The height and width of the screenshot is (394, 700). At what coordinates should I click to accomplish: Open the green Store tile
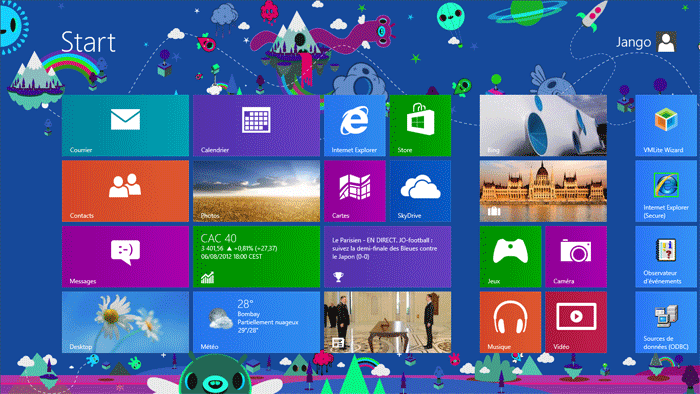pos(420,125)
